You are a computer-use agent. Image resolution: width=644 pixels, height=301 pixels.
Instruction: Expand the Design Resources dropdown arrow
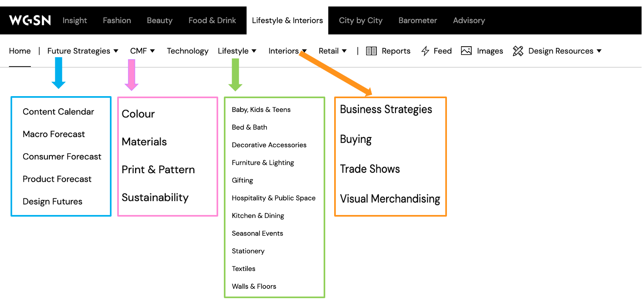click(x=599, y=51)
